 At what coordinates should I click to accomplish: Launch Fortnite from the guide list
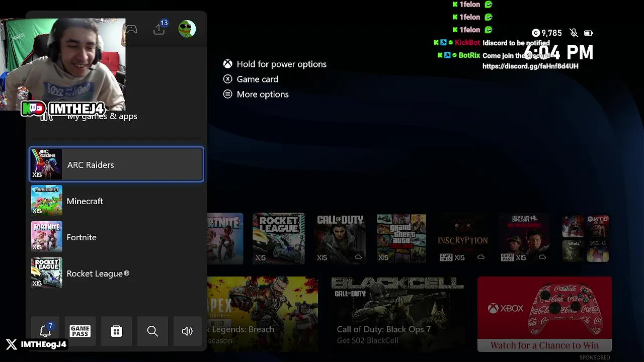pyautogui.click(x=116, y=237)
